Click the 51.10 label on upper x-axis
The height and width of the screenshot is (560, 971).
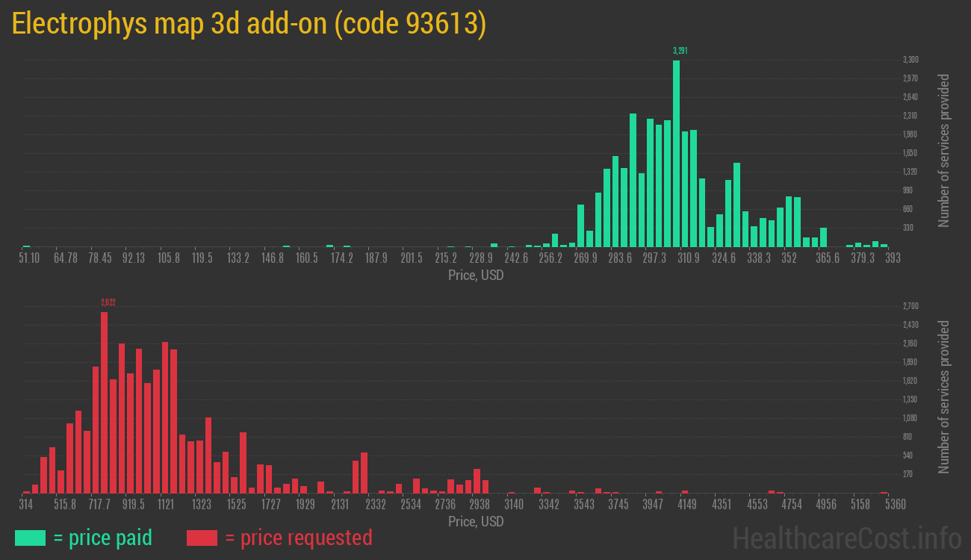pos(29,258)
